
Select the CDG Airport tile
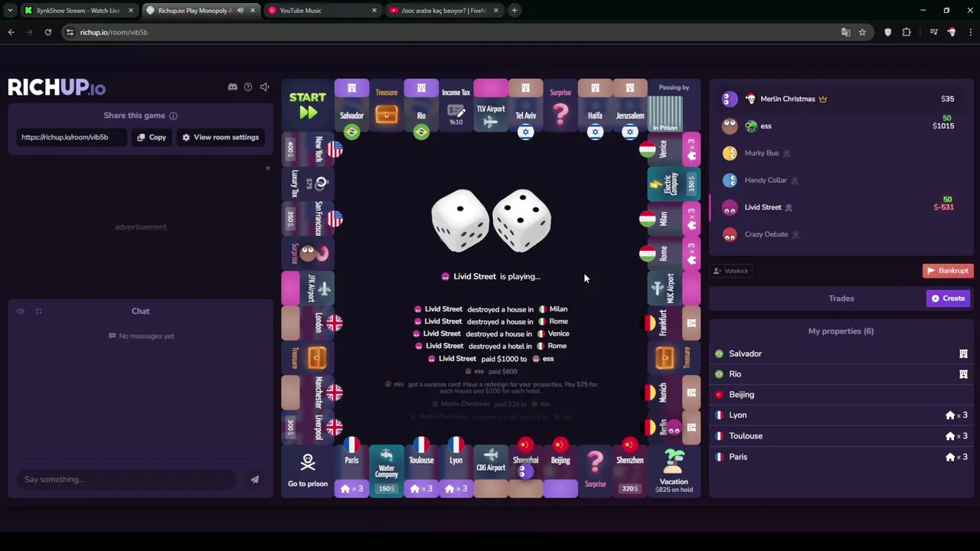coord(491,471)
